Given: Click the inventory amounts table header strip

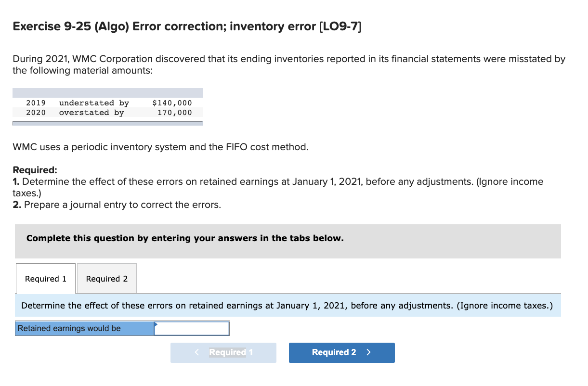Looking at the screenshot, I should point(107,91).
